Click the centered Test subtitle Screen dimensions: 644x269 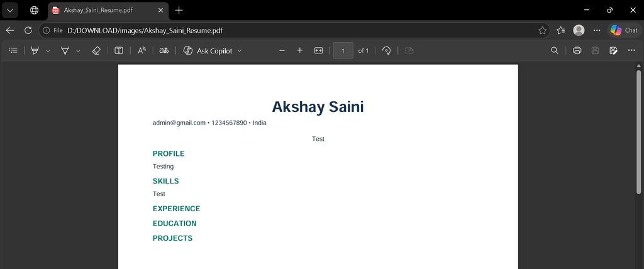tap(318, 139)
